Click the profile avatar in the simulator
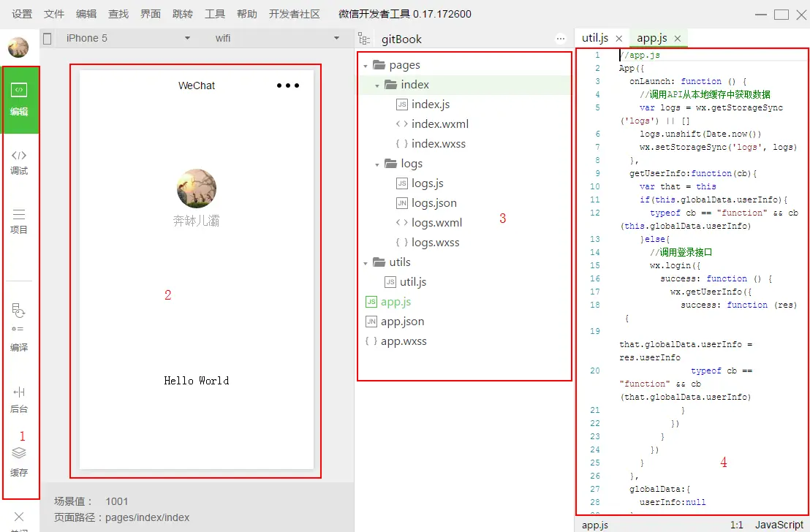 coord(197,189)
